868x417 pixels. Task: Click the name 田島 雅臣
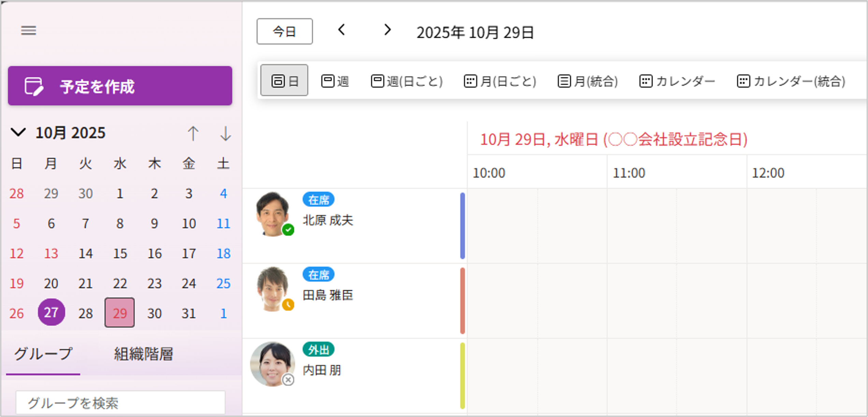point(328,295)
